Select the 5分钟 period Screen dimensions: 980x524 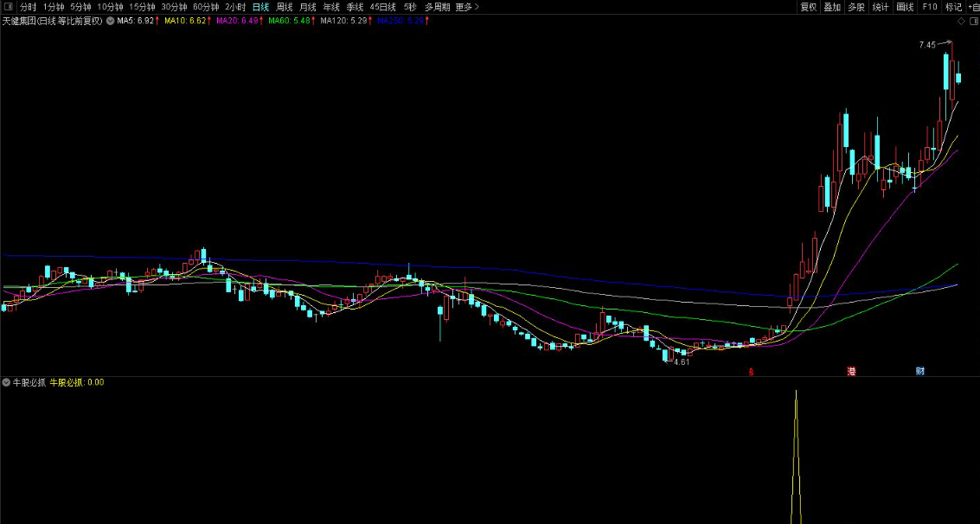click(x=80, y=7)
